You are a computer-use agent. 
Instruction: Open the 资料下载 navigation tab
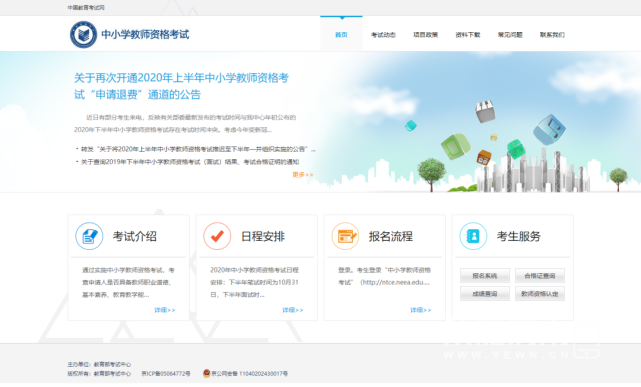468,35
